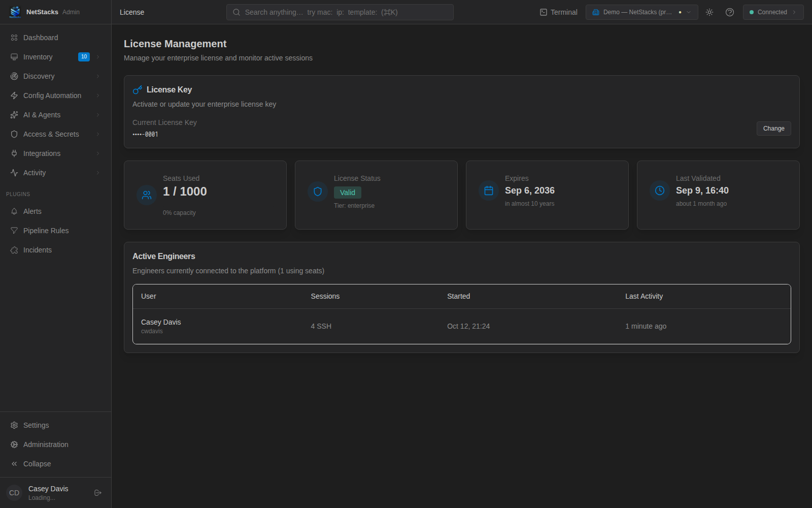Viewport: 812px width, 508px height.
Task: Click the Oct 12, 21:24 started cell
Action: point(468,326)
